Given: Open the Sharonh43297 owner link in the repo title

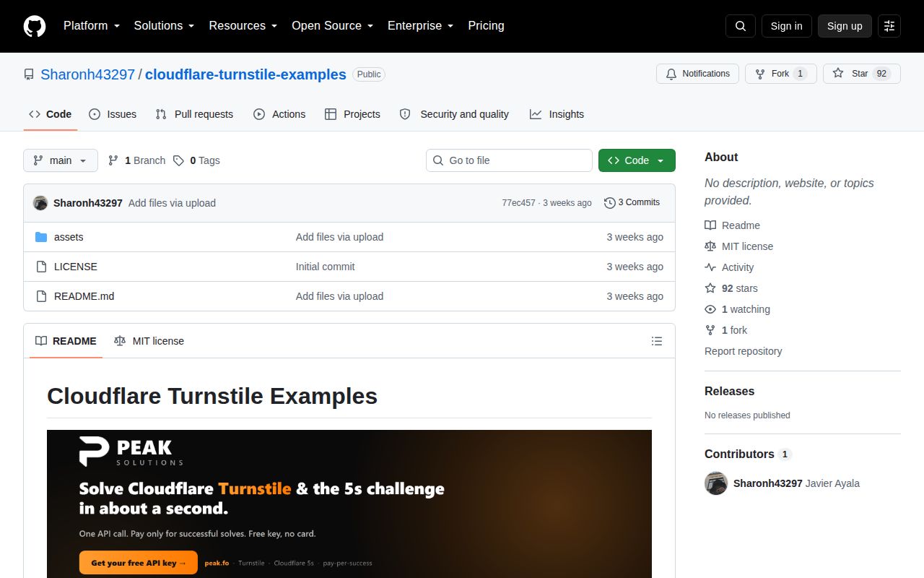Looking at the screenshot, I should 88,74.
